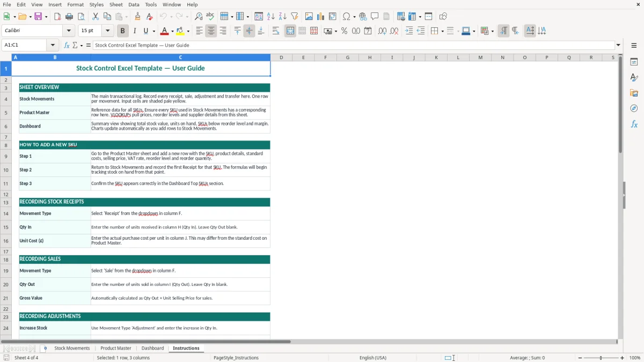Apply the red font color swatch

coord(165,31)
